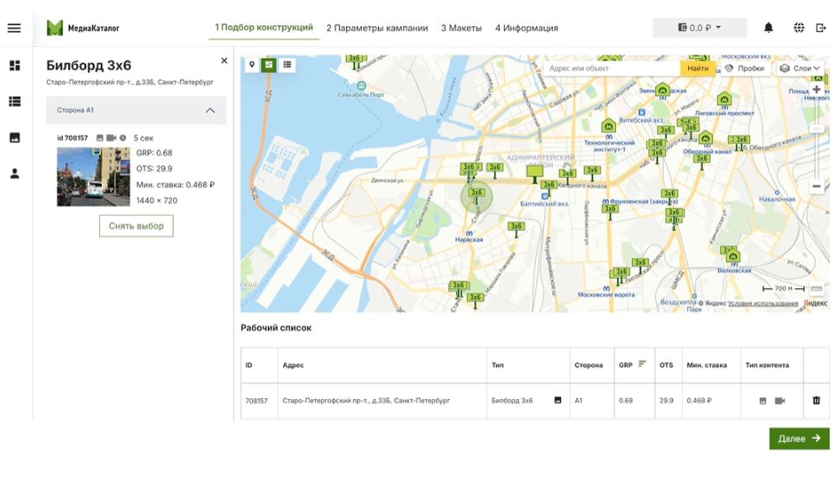Open the 0.0 ₽ balance dropdown
This screenshot has height=504, width=840.
tap(699, 28)
